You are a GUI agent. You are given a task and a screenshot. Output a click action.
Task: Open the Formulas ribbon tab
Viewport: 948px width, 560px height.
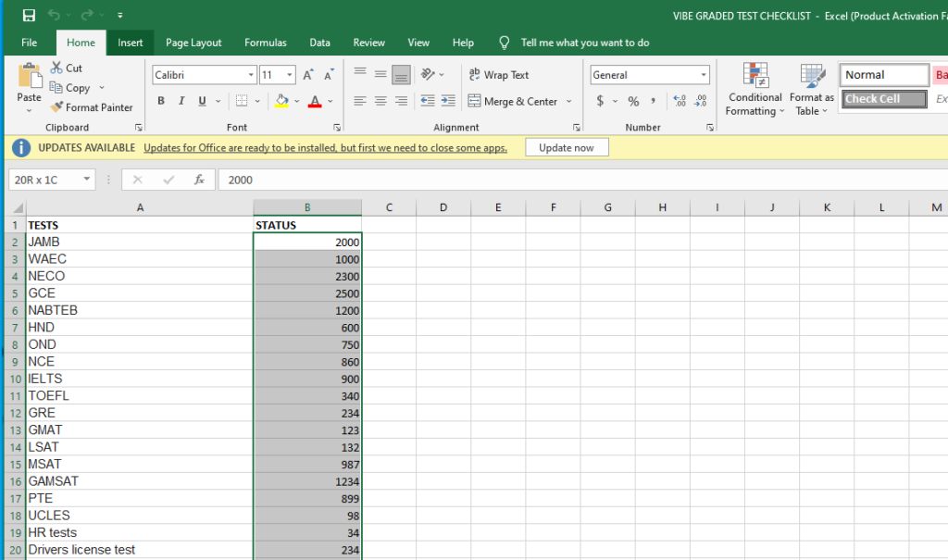(x=266, y=43)
